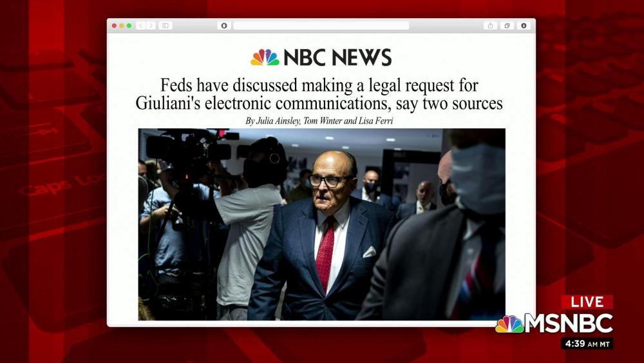The image size is (644, 363).
Task: Click the MSNBC network logo
Action: point(554,324)
